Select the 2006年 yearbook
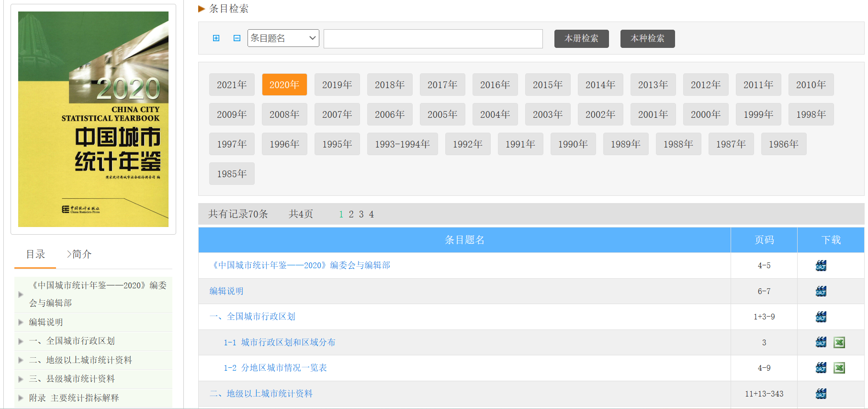The image size is (868, 409). click(390, 114)
